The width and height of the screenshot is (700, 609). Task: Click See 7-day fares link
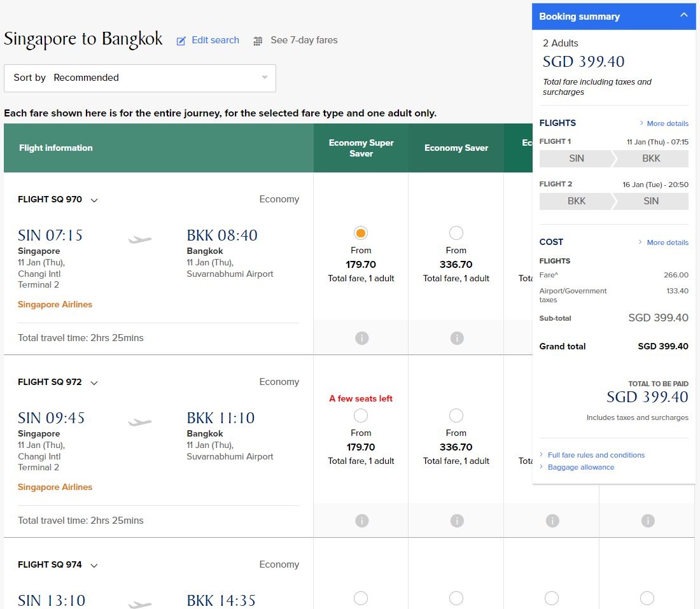[x=304, y=40]
